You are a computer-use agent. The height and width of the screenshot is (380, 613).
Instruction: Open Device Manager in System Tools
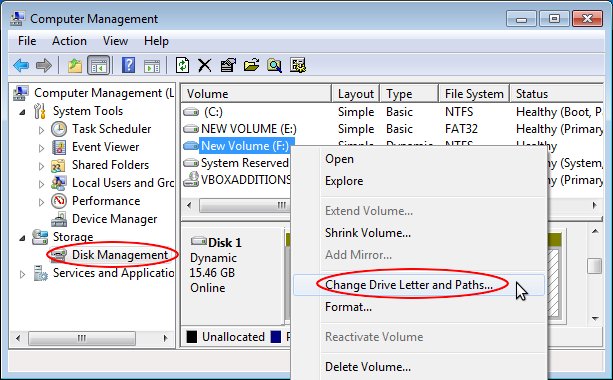pos(114,219)
